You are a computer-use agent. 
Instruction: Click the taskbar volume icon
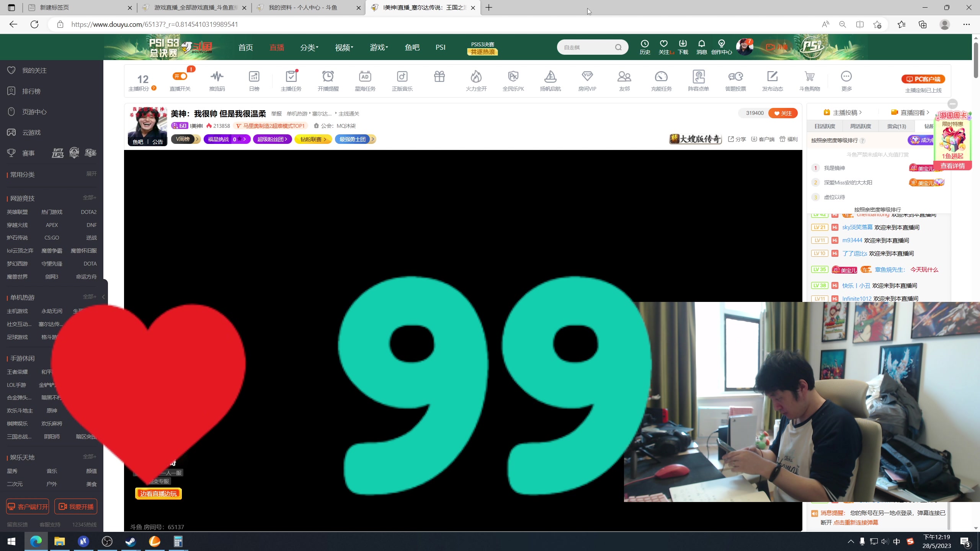(x=885, y=541)
